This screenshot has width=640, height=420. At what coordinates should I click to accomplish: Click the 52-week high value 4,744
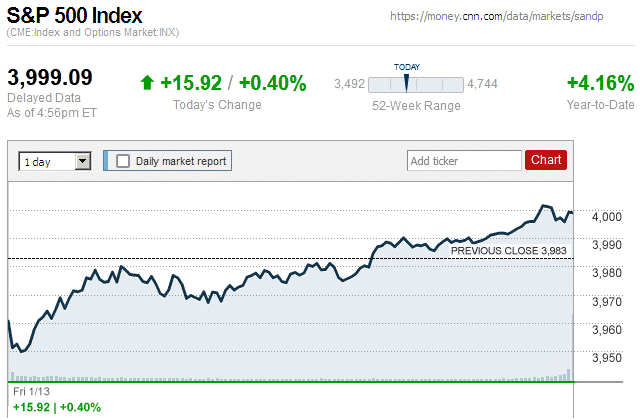tap(484, 83)
